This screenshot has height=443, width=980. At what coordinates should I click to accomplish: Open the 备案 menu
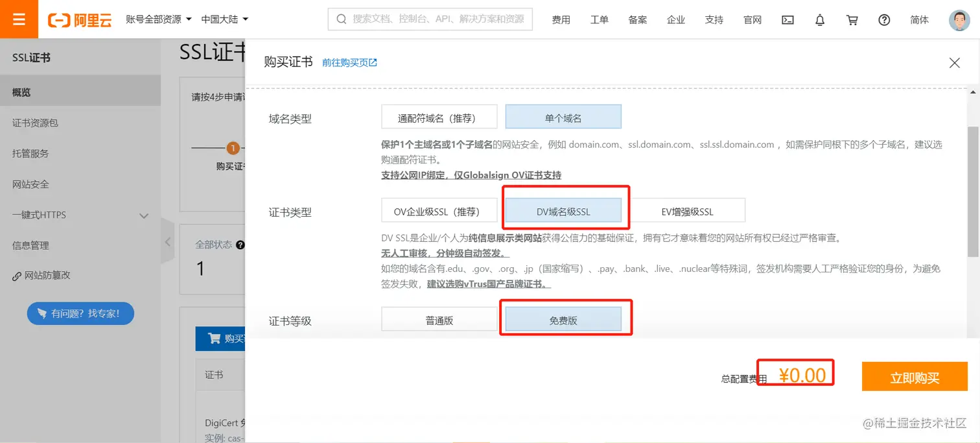(x=638, y=20)
